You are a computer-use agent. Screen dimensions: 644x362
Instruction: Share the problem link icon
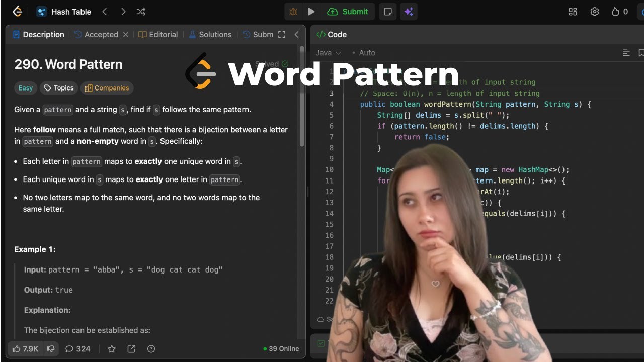(131, 349)
